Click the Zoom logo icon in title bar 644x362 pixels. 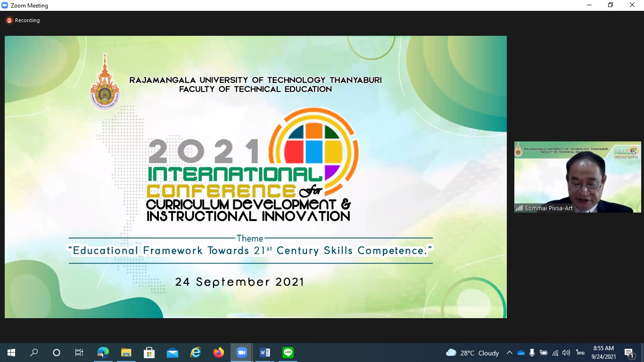click(x=5, y=5)
